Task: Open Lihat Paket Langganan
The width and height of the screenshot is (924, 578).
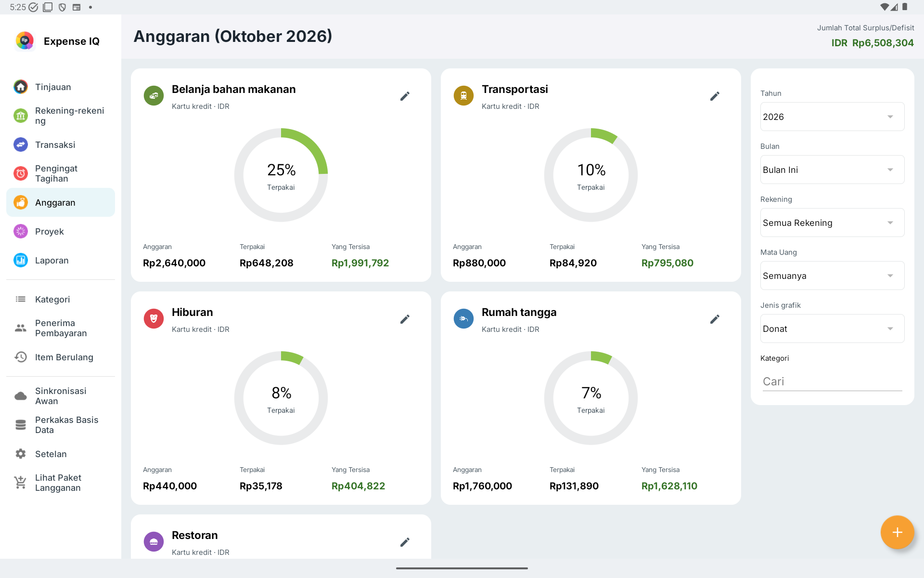Action: [61, 483]
